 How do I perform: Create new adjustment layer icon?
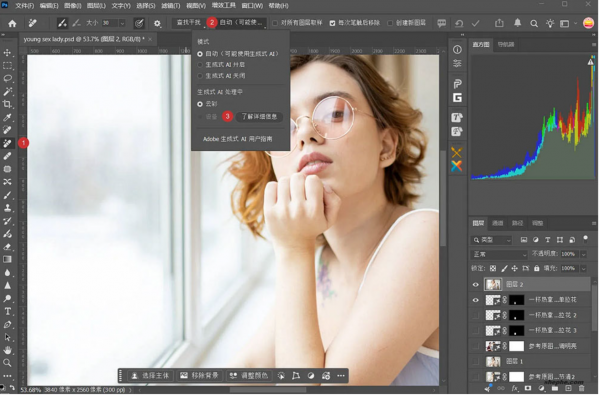(541, 388)
